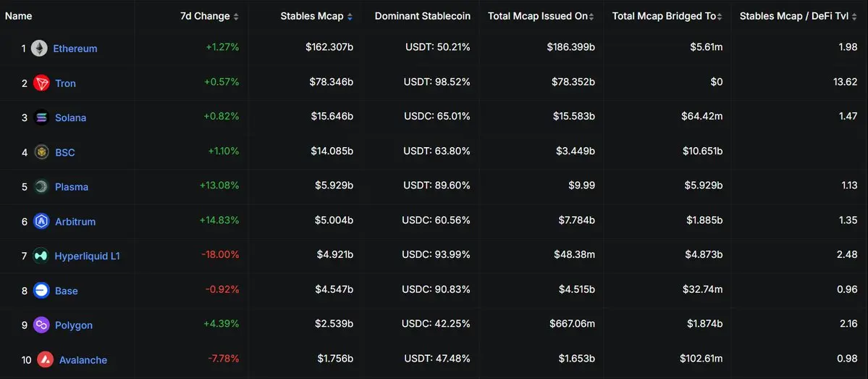This screenshot has width=868, height=379.
Task: Click the Polygon chain logo icon
Action: pos(41,325)
